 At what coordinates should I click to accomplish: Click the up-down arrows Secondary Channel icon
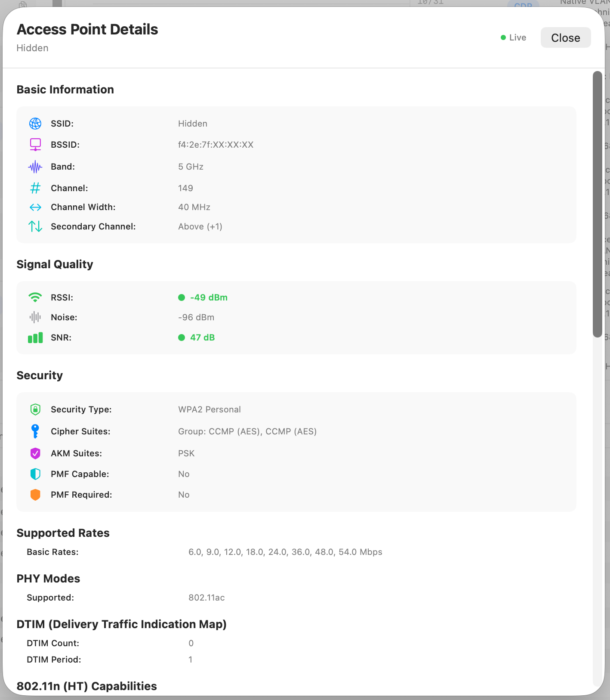35,226
